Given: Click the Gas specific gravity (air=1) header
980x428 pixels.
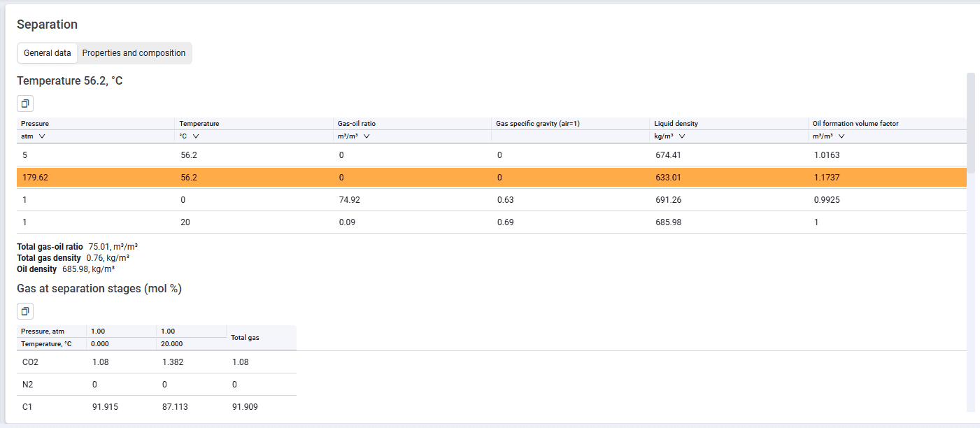Looking at the screenshot, I should point(538,124).
